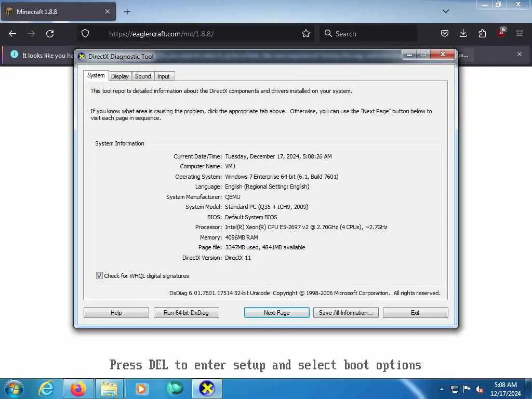Click the Page file value 3347MB used
Image resolution: width=532 pixels, height=399 pixels.
pos(265,247)
